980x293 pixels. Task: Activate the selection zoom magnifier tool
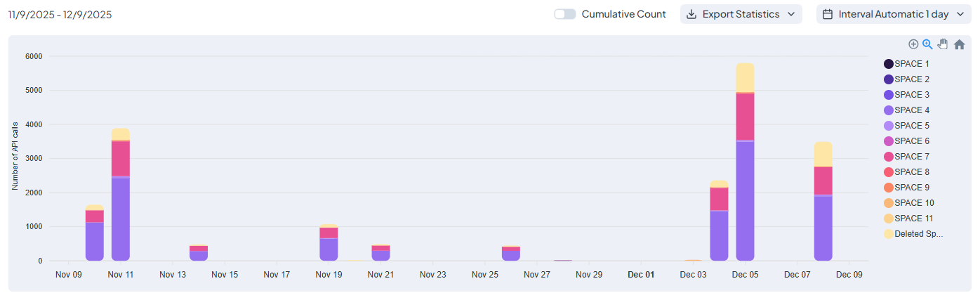(927, 44)
